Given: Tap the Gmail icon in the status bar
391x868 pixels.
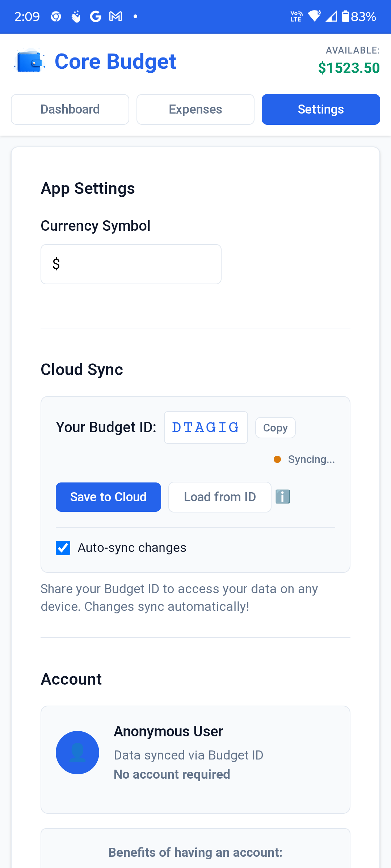Looking at the screenshot, I should pos(116,16).
